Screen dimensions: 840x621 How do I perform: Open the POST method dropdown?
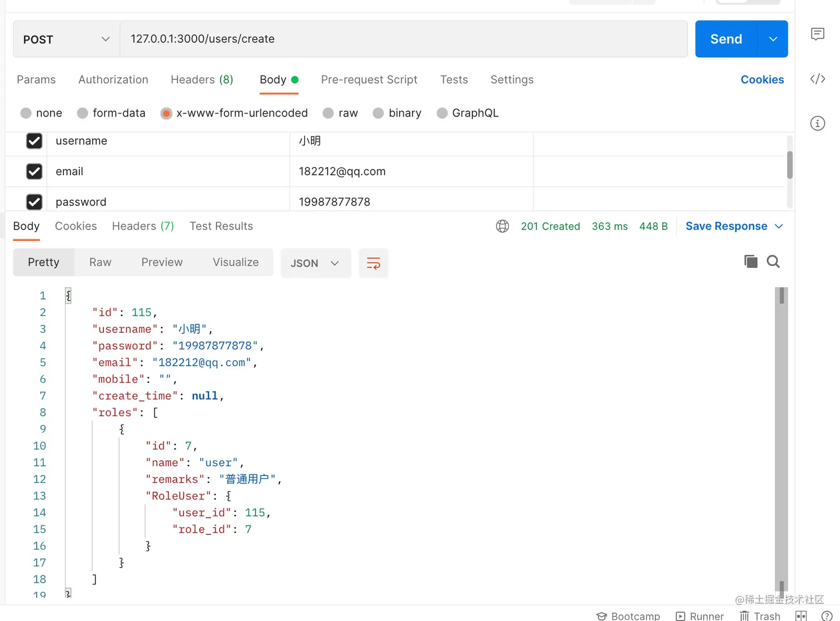point(67,39)
